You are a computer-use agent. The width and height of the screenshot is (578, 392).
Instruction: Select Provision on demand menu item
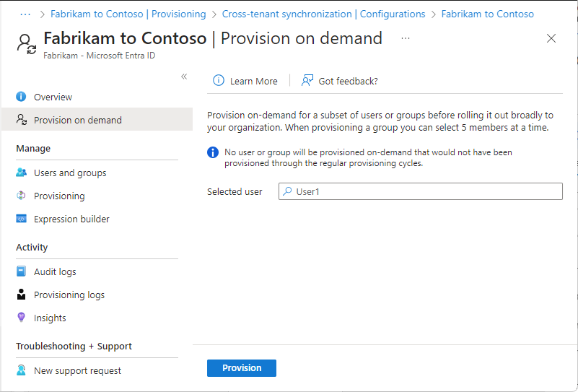pos(78,120)
